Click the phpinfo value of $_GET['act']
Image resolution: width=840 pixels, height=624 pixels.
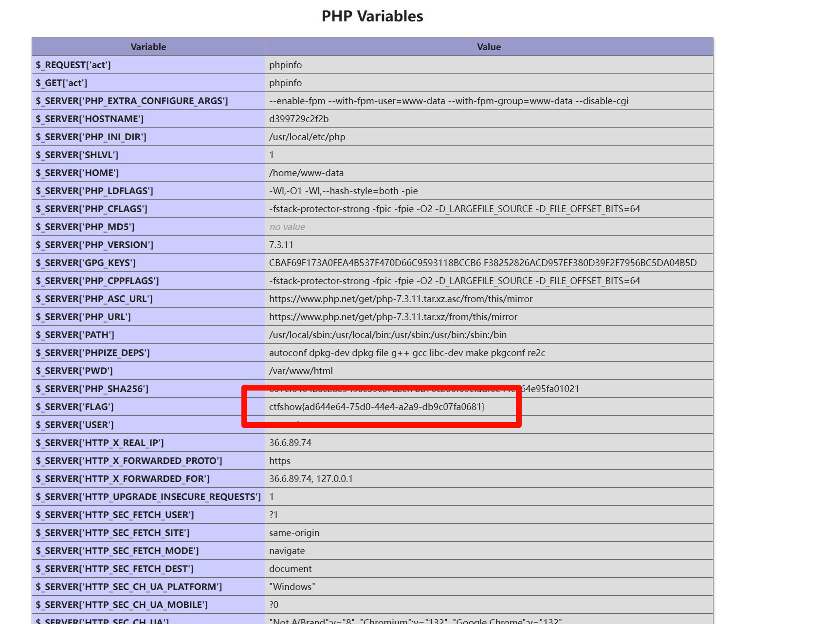coord(285,83)
